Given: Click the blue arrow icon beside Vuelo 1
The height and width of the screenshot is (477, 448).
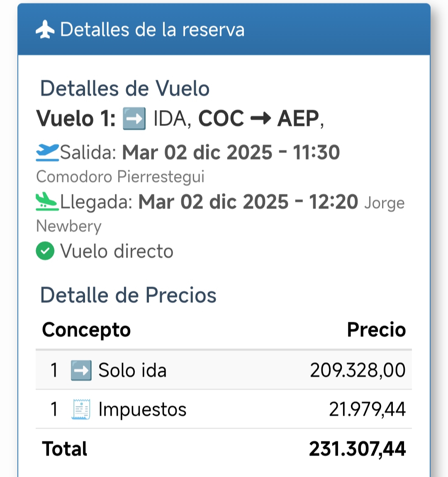Looking at the screenshot, I should tap(134, 119).
